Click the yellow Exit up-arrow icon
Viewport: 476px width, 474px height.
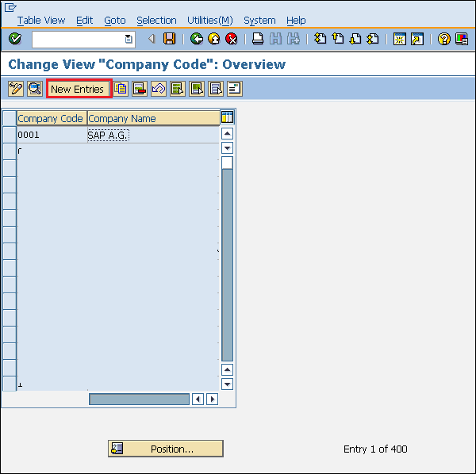click(x=214, y=39)
